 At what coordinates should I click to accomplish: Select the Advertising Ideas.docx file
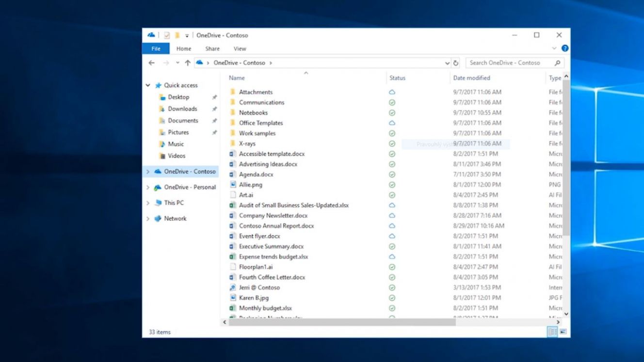[268, 164]
